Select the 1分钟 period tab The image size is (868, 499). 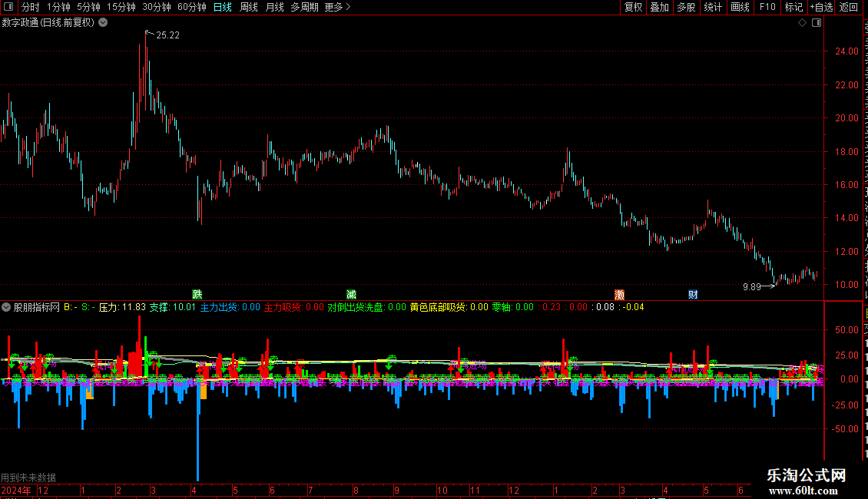pos(58,7)
